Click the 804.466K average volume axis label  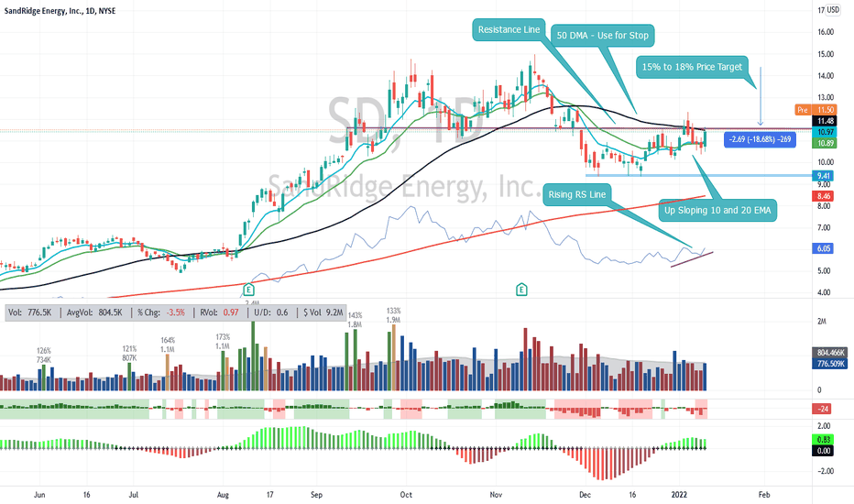(x=829, y=353)
